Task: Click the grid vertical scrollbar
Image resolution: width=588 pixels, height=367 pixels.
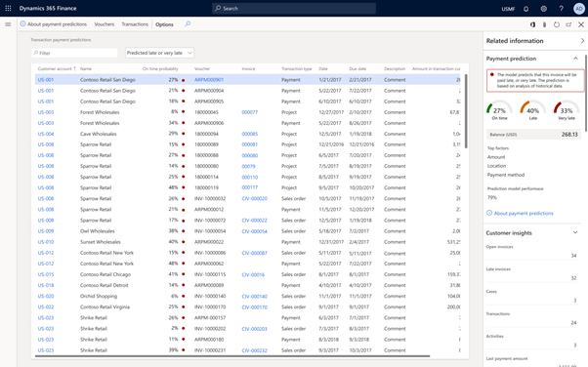Action: [x=466, y=111]
